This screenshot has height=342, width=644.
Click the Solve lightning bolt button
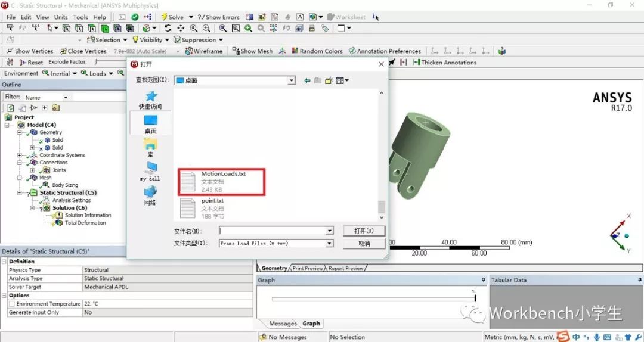(x=172, y=17)
